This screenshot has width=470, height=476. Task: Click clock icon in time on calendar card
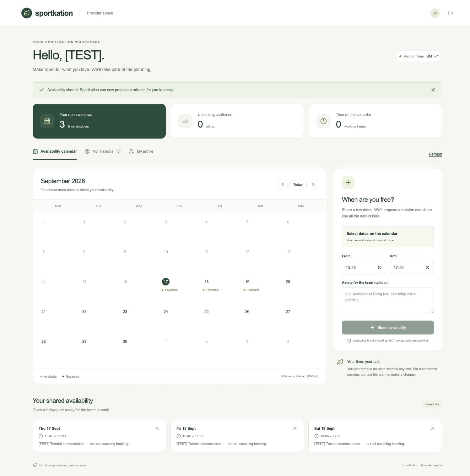[x=323, y=121]
